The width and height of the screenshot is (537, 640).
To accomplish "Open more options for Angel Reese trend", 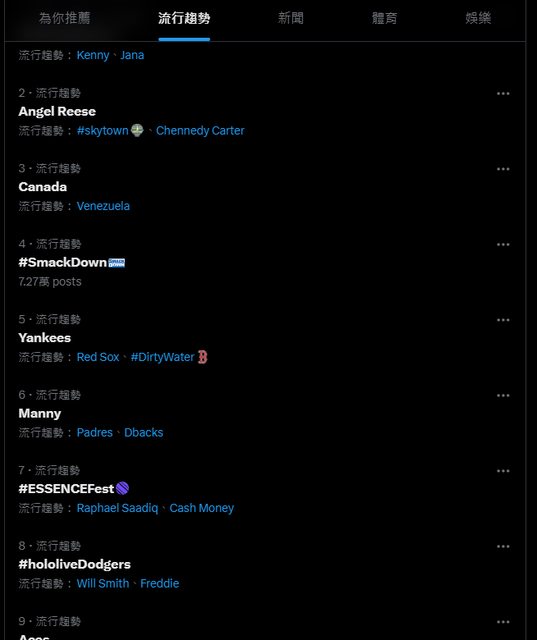I will click(x=503, y=93).
